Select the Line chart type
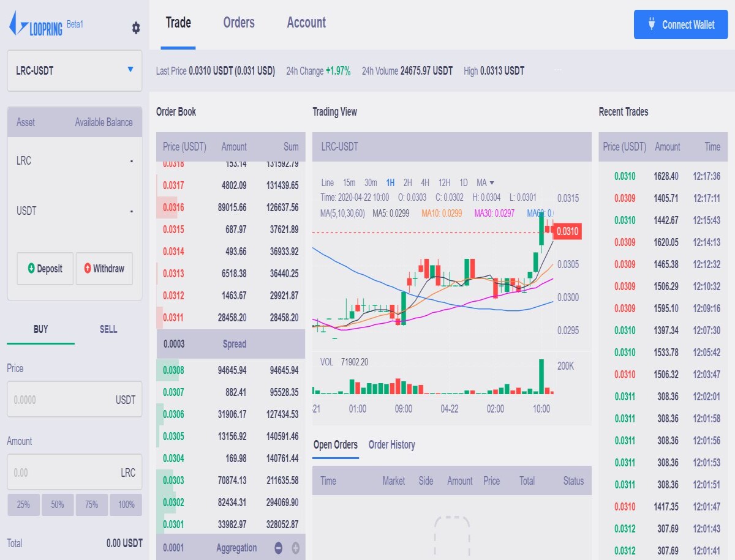 pyautogui.click(x=328, y=182)
